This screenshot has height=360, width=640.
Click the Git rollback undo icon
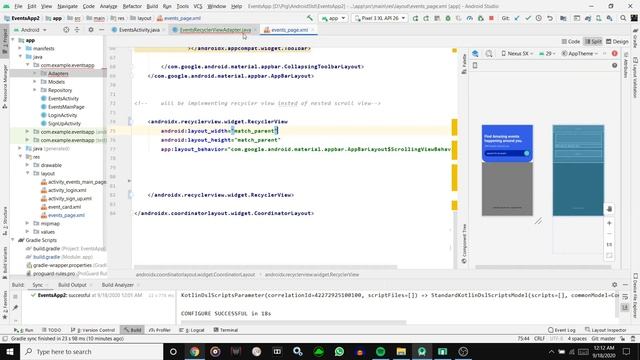550,18
